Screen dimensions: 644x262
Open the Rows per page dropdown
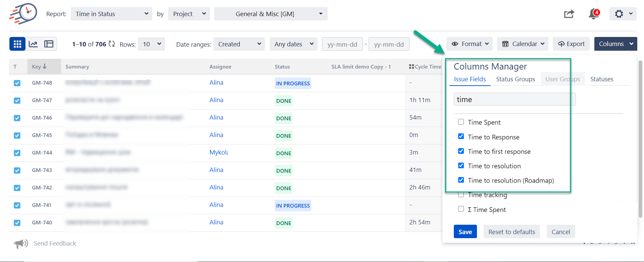point(152,44)
